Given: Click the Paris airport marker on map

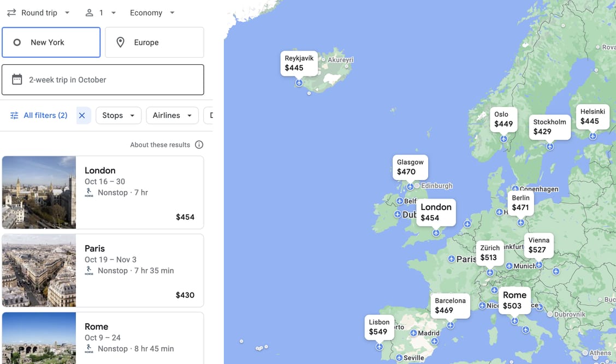Looking at the screenshot, I should (451, 259).
